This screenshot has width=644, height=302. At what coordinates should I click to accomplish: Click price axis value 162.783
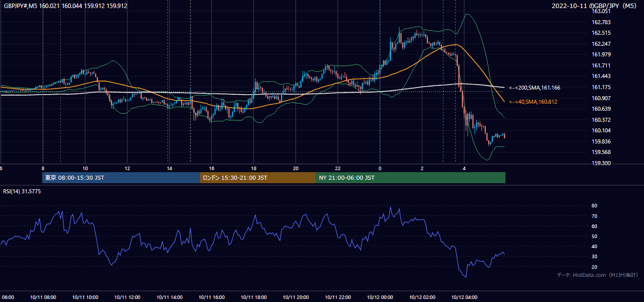point(601,22)
